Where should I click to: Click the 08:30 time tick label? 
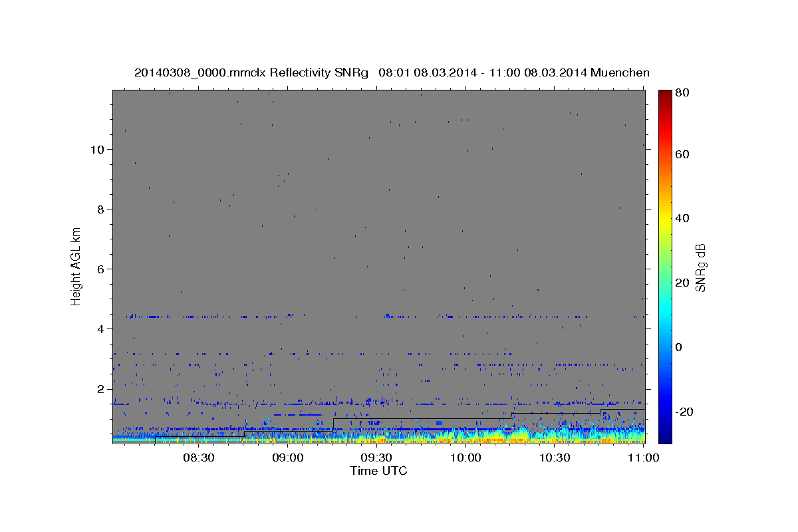pyautogui.click(x=198, y=458)
